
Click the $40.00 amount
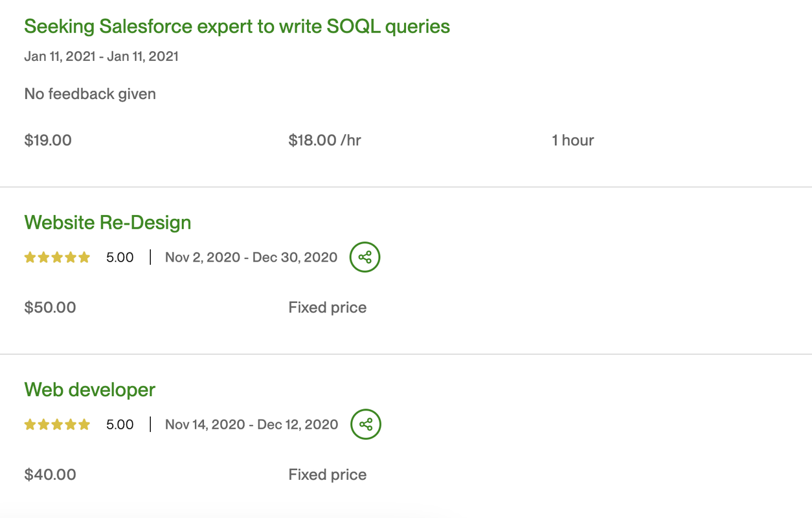50,475
